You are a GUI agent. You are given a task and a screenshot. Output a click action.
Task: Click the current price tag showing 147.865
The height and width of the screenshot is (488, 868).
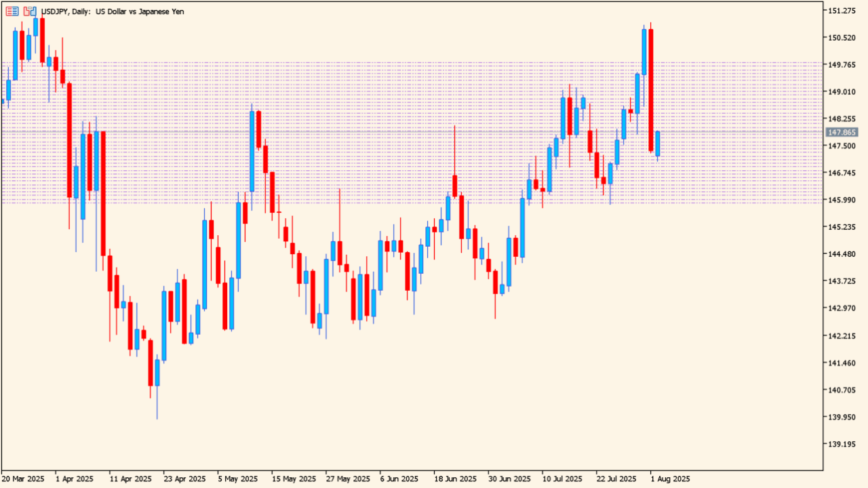[842, 133]
